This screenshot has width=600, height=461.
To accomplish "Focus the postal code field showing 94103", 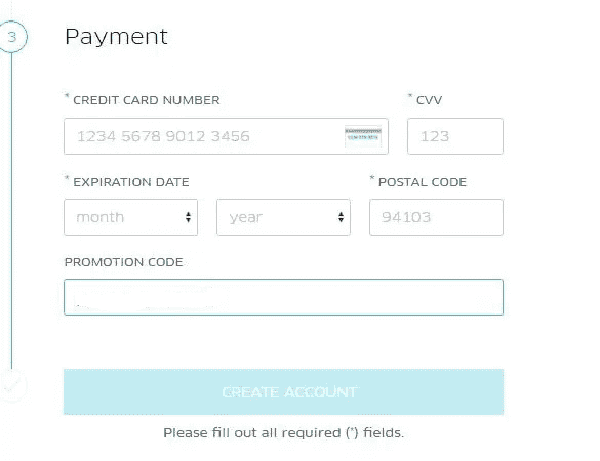I will point(436,217).
